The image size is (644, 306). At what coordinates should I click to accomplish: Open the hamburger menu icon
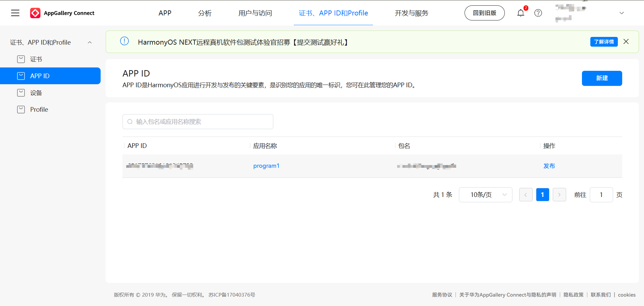click(x=15, y=13)
